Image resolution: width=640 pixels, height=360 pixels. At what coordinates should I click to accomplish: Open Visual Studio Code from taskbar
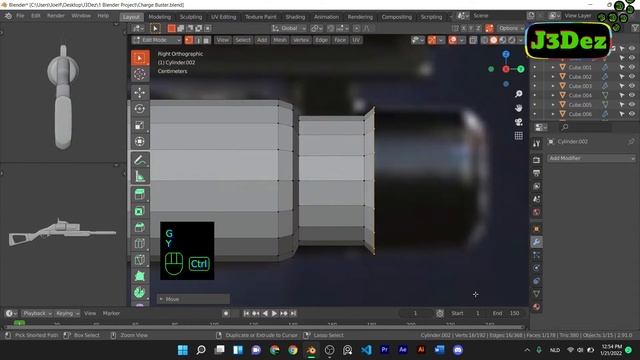click(366, 350)
